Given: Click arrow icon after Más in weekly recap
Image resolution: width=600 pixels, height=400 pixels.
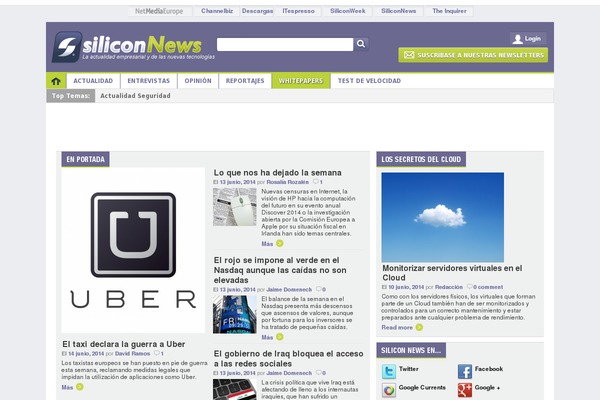Looking at the screenshot, I should [280, 243].
